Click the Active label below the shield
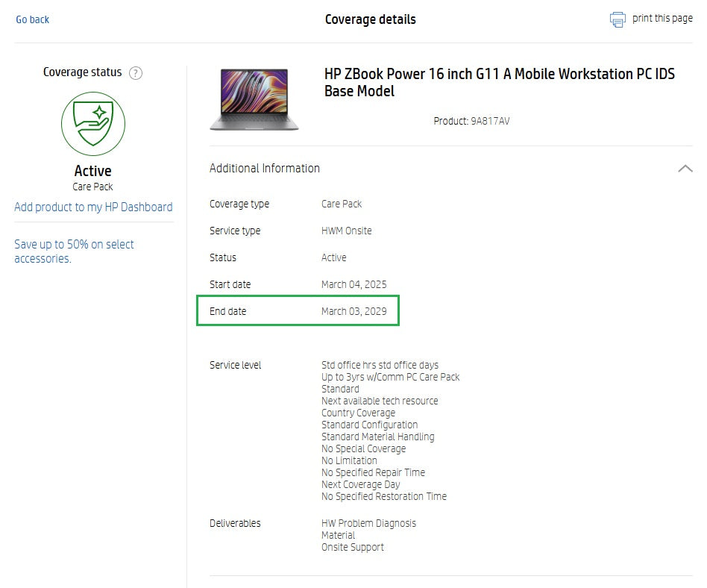Image resolution: width=707 pixels, height=588 pixels. (92, 171)
